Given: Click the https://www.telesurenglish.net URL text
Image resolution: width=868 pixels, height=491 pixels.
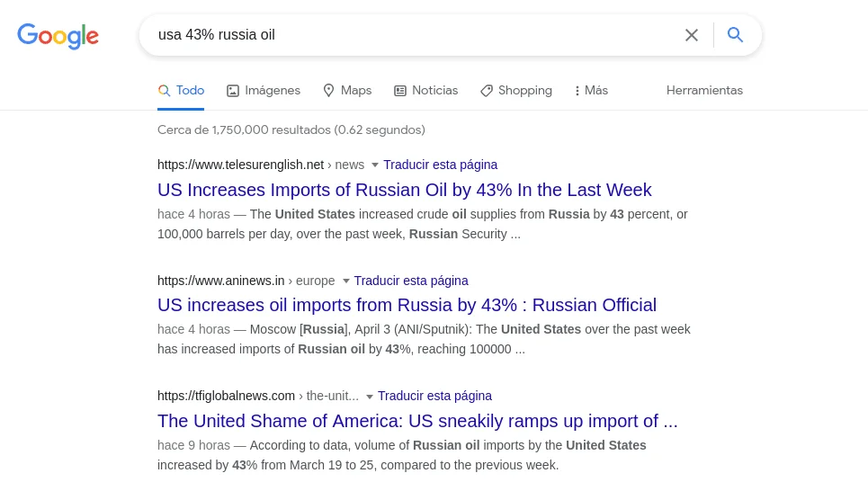Looking at the screenshot, I should (x=240, y=165).
